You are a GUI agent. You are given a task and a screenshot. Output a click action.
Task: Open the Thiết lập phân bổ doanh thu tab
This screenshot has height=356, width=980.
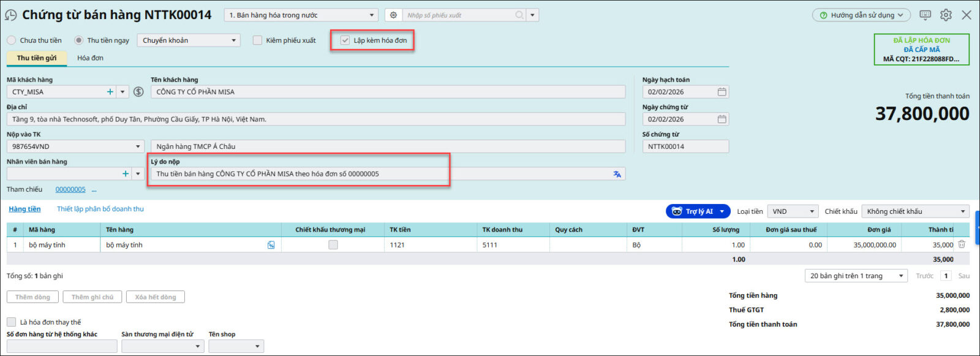coord(100,209)
